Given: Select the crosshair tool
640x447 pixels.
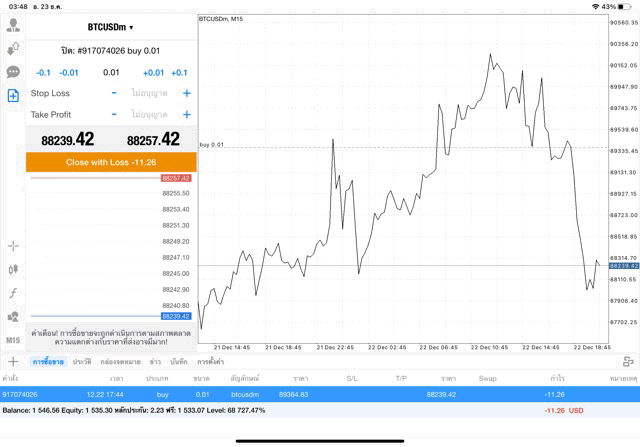Looking at the screenshot, I should click(13, 246).
